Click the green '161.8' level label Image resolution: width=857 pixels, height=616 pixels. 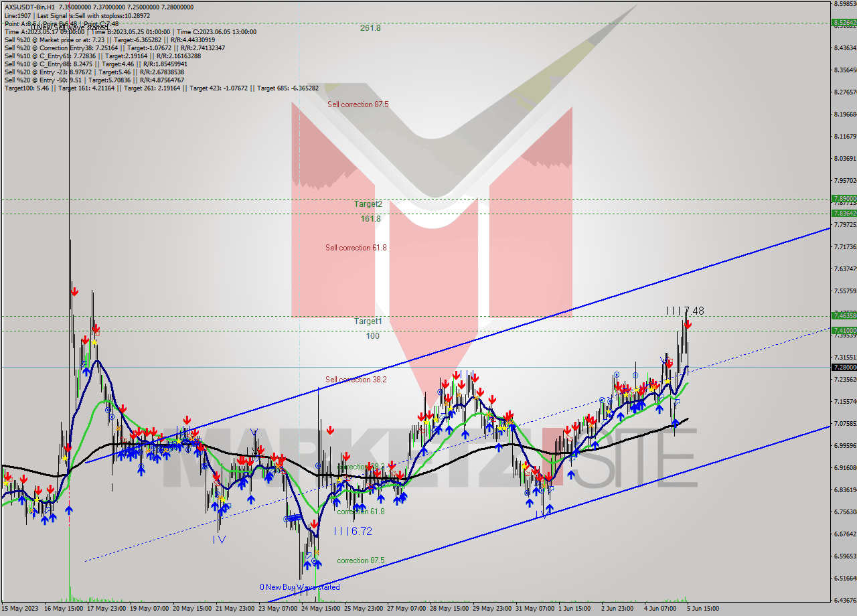click(370, 219)
